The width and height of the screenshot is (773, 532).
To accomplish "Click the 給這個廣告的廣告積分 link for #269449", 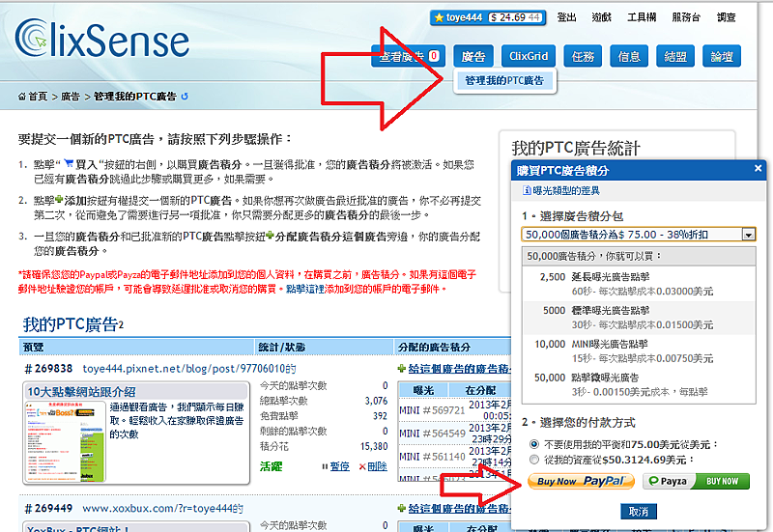I will pos(460,509).
